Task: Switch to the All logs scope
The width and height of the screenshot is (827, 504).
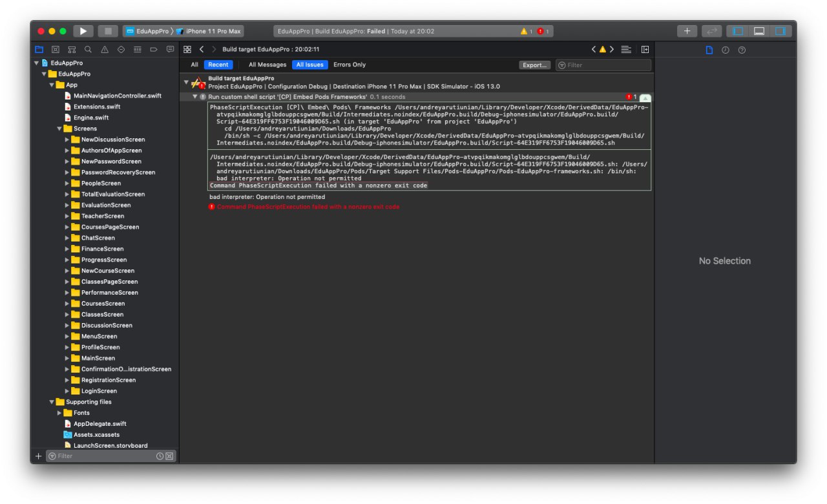Action: [194, 65]
